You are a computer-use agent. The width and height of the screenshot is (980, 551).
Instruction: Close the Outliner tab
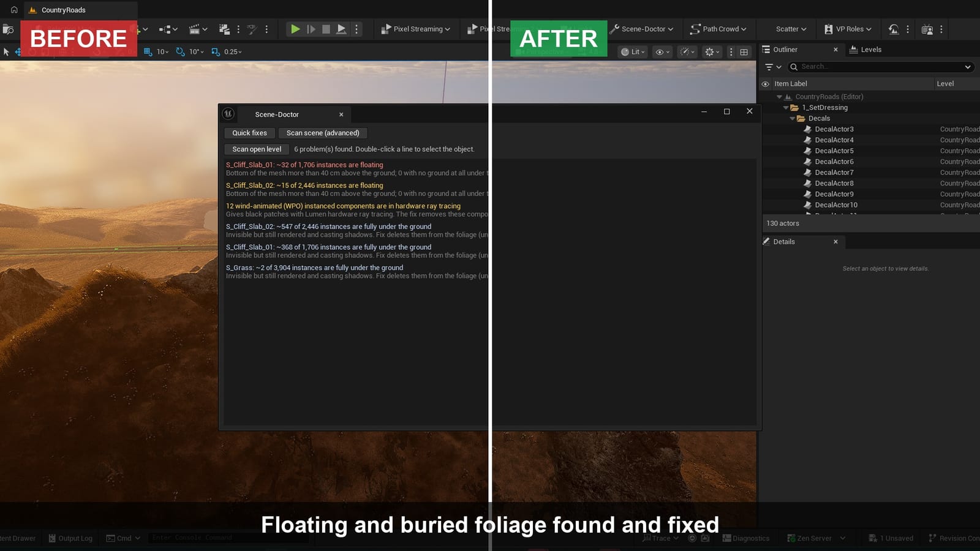click(835, 50)
